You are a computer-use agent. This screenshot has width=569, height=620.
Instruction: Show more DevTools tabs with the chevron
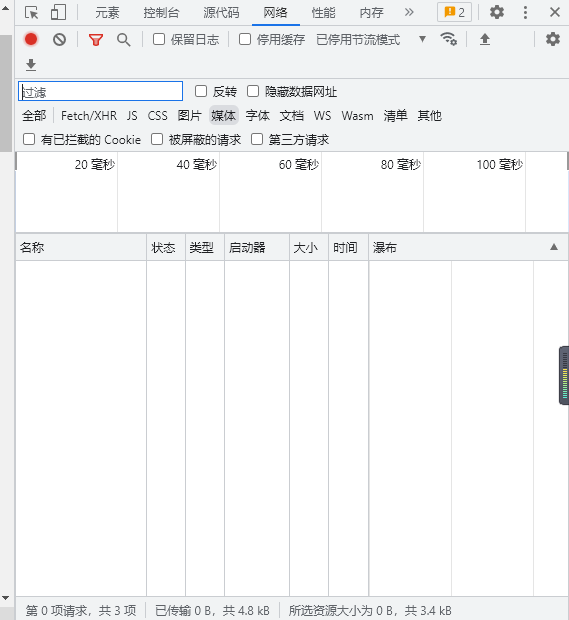[409, 13]
